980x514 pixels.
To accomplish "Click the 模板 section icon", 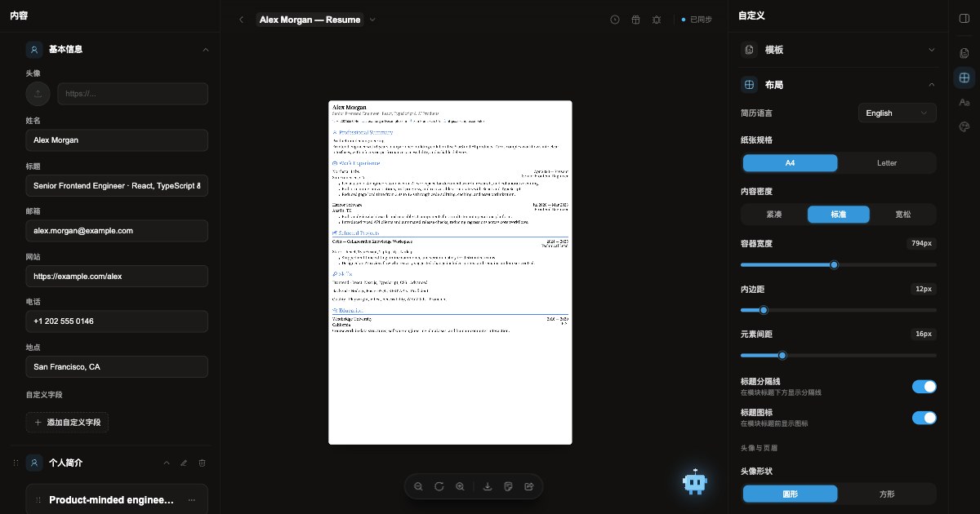I will coord(749,50).
